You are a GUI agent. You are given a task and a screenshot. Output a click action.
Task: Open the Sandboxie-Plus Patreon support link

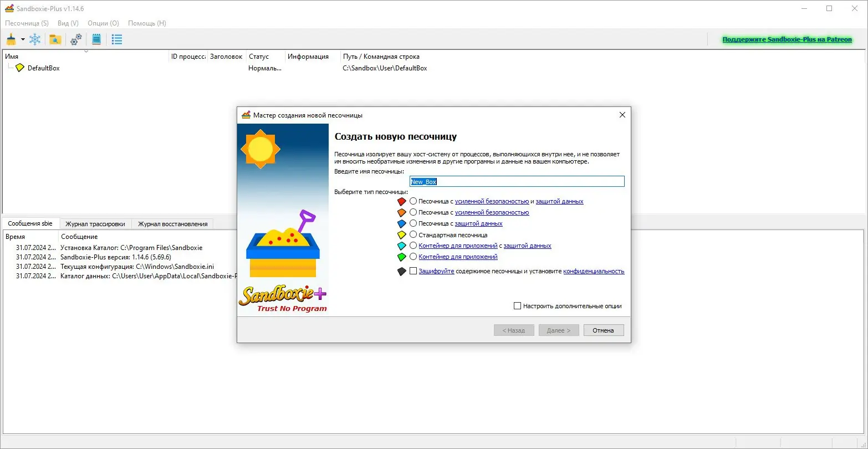pyautogui.click(x=787, y=40)
